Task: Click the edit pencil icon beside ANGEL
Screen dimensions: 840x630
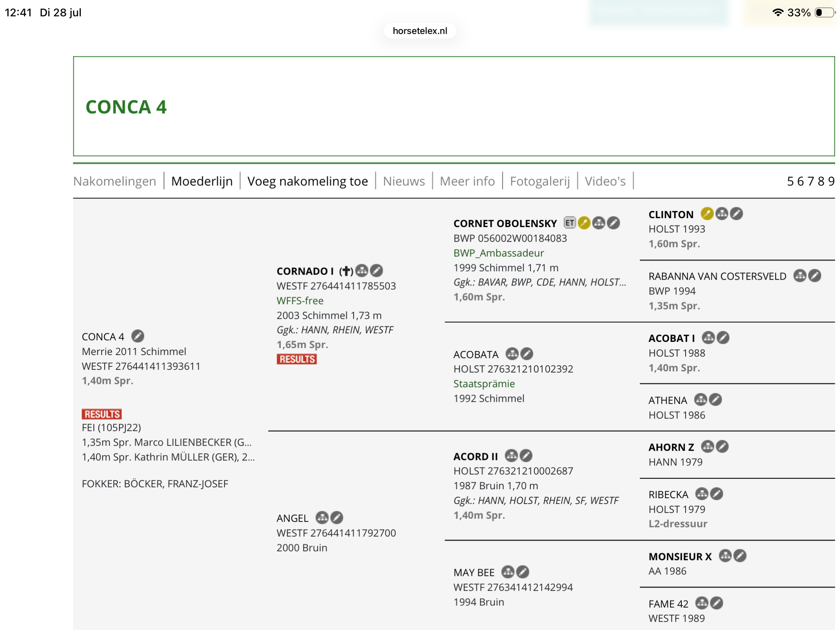Action: pyautogui.click(x=337, y=518)
